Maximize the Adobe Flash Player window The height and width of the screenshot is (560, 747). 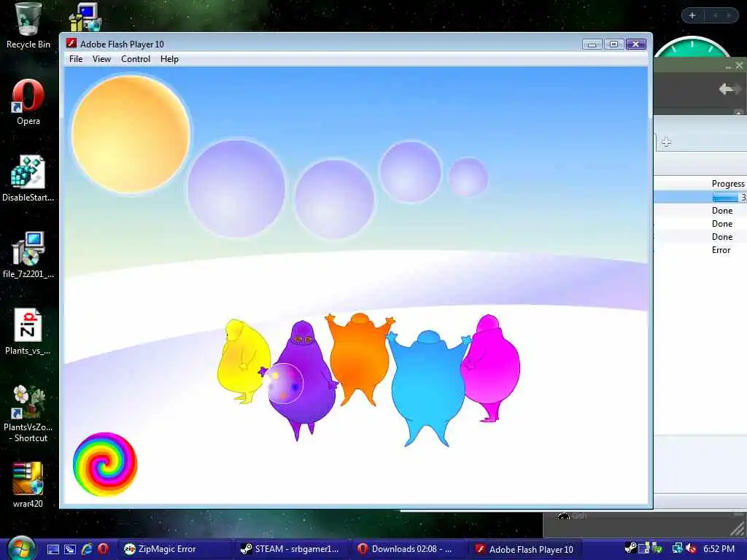(614, 44)
